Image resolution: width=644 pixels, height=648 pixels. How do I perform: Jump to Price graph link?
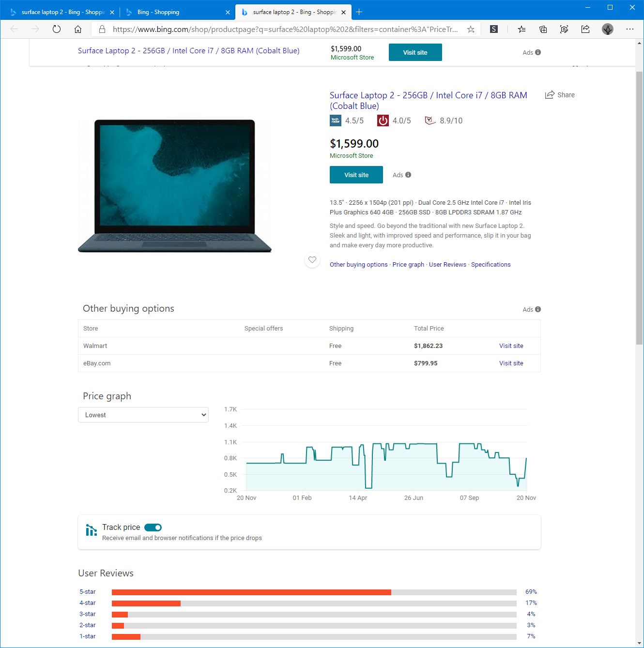(x=408, y=265)
